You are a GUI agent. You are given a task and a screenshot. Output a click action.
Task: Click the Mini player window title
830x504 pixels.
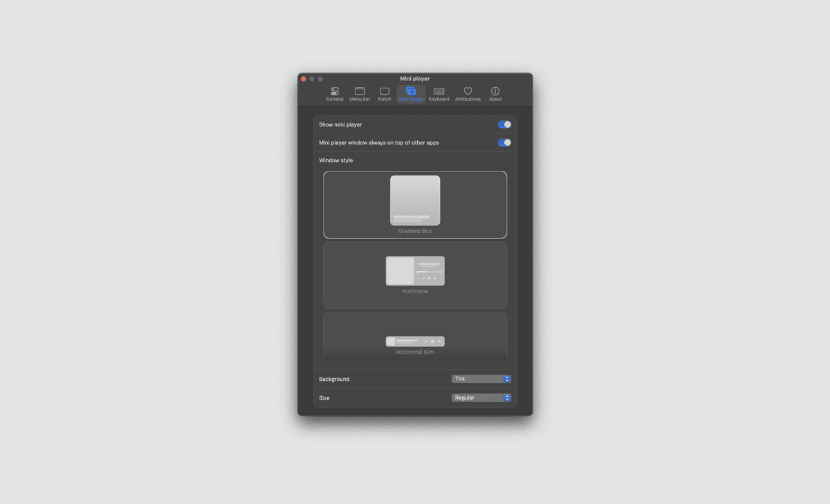[x=415, y=79]
